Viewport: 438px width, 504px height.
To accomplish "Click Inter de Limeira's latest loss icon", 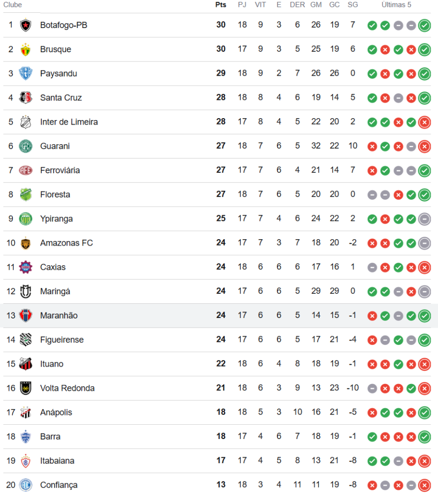I will (x=425, y=122).
